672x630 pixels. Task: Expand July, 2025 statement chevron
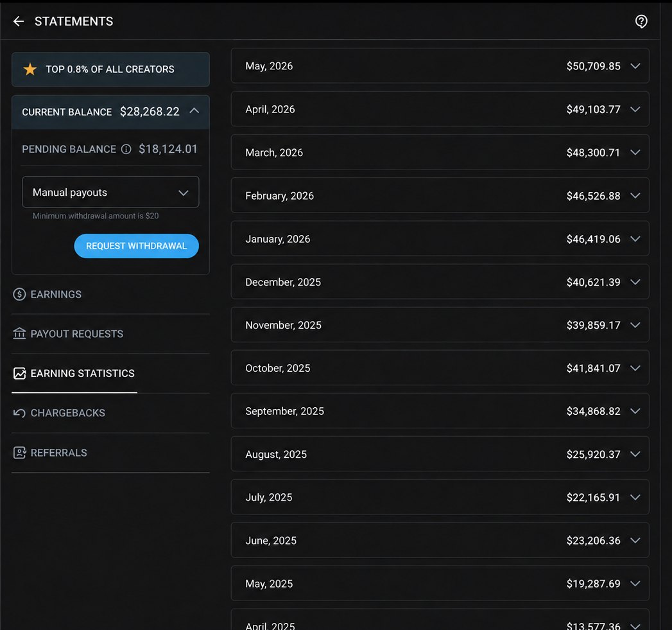pyautogui.click(x=635, y=497)
